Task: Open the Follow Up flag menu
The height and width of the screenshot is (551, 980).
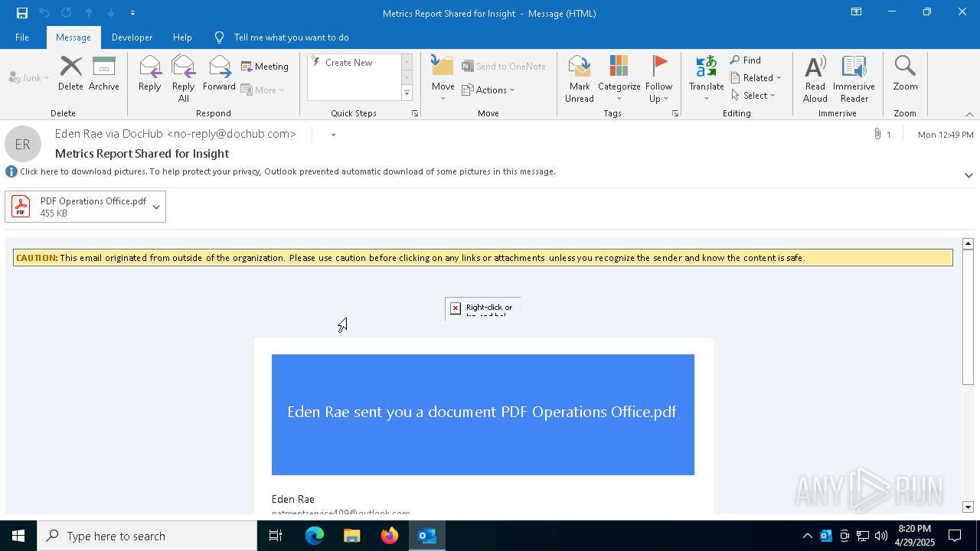Action: [658, 79]
